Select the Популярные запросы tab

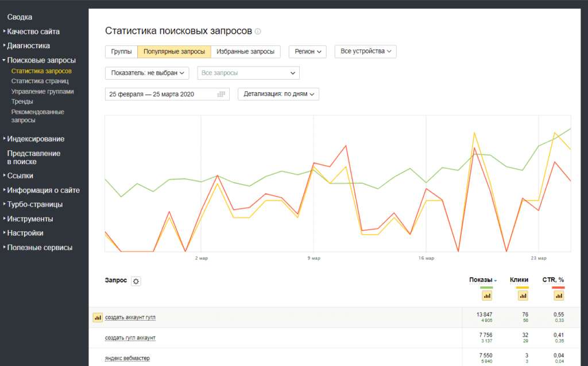click(x=175, y=52)
